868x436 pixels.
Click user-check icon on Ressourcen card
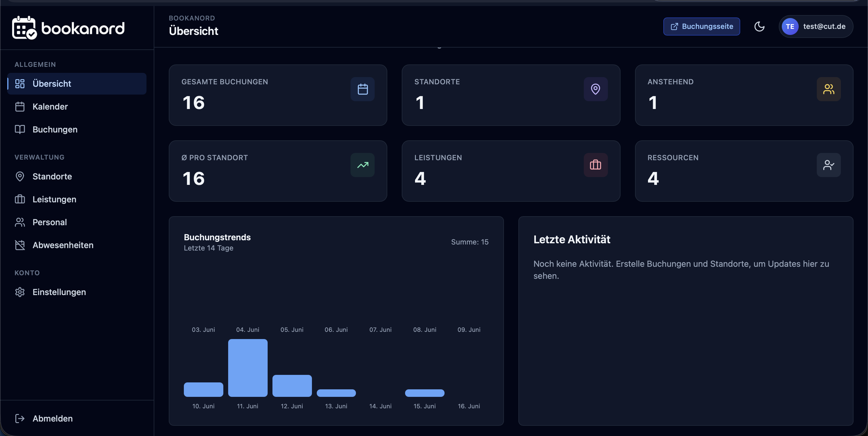click(x=829, y=165)
